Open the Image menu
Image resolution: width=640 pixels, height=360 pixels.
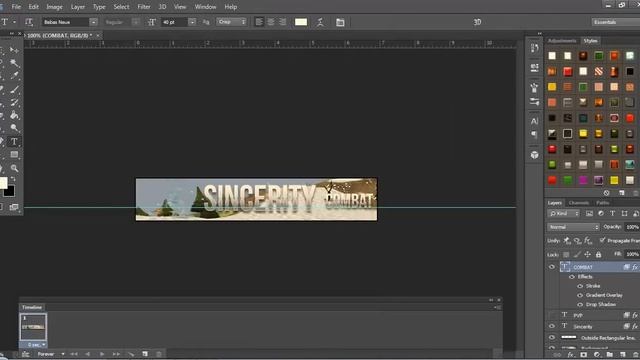pos(54,7)
